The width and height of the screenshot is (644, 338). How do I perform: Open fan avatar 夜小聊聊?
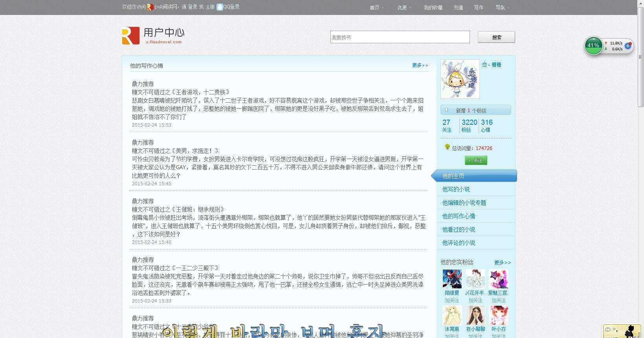[x=475, y=315]
